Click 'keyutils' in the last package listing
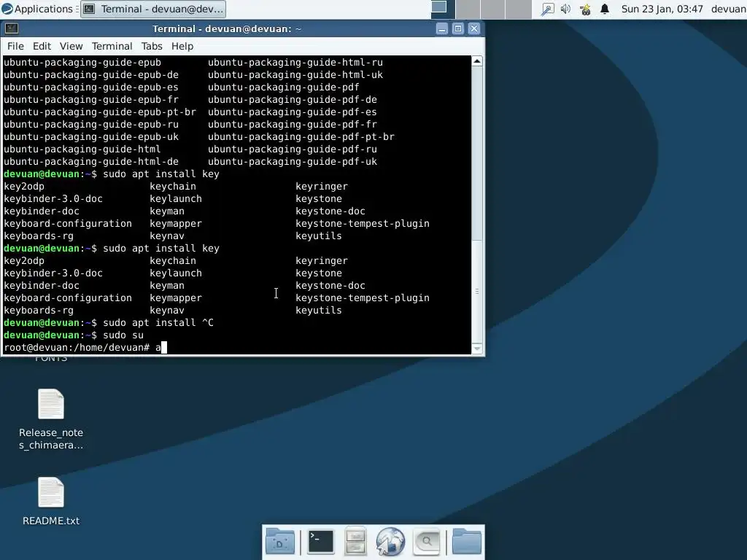Screen dimensions: 747x560 click(319, 311)
